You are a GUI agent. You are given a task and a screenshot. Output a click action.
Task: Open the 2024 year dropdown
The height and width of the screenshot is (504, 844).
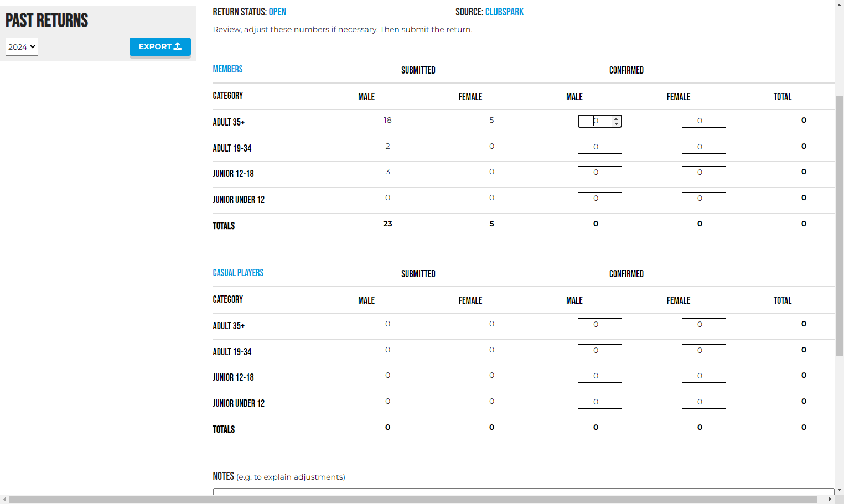coord(22,47)
